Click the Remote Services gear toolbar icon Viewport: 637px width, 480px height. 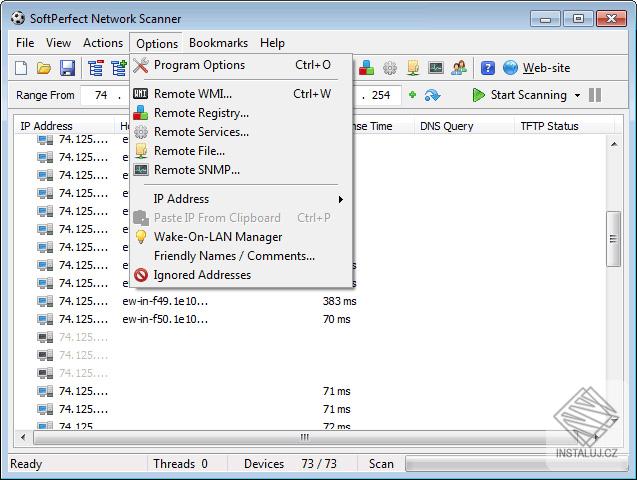click(x=390, y=68)
